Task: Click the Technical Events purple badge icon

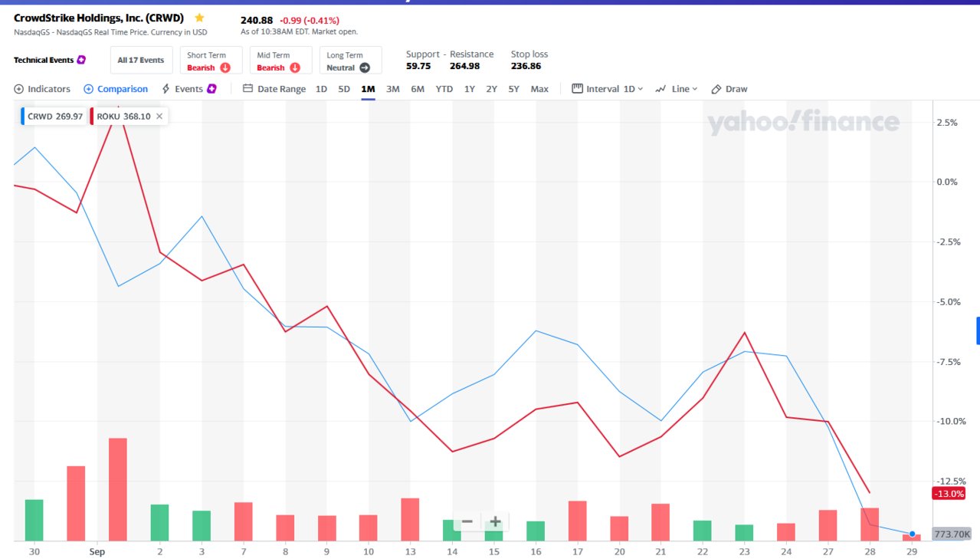Action: [x=81, y=60]
